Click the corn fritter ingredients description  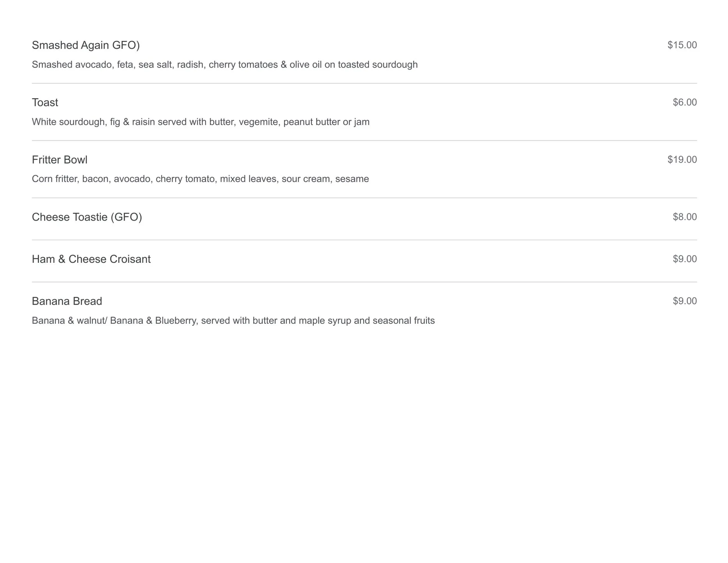coord(200,179)
